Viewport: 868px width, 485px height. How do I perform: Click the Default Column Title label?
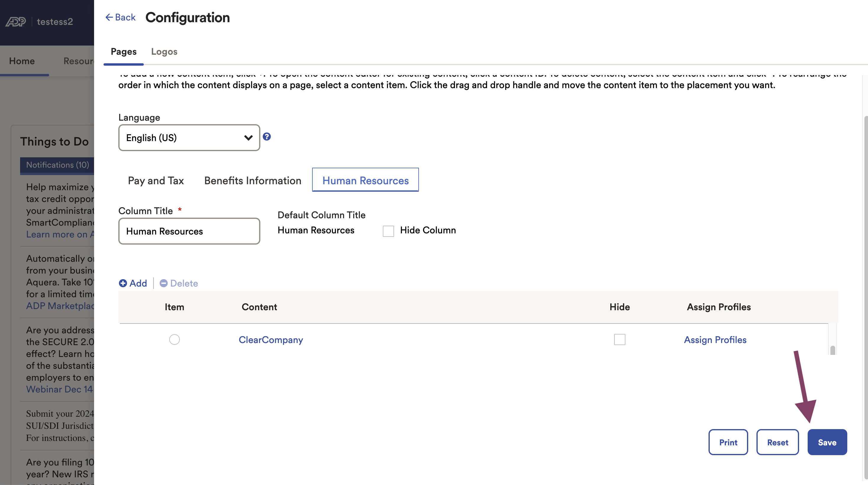(x=322, y=215)
